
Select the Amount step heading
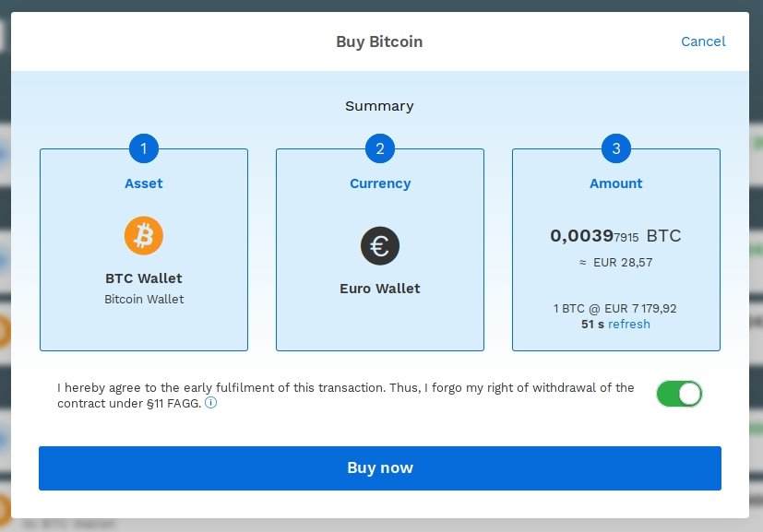(615, 183)
